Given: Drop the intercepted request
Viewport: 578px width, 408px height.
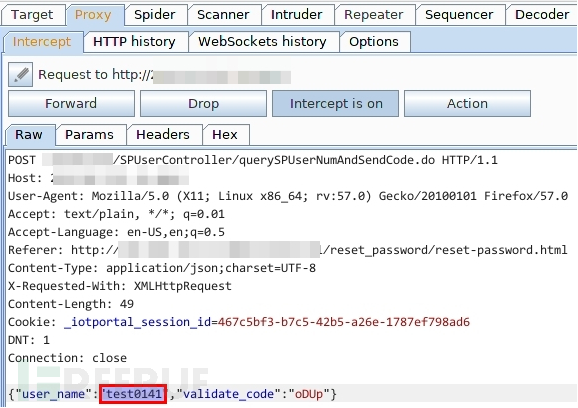Looking at the screenshot, I should point(203,104).
